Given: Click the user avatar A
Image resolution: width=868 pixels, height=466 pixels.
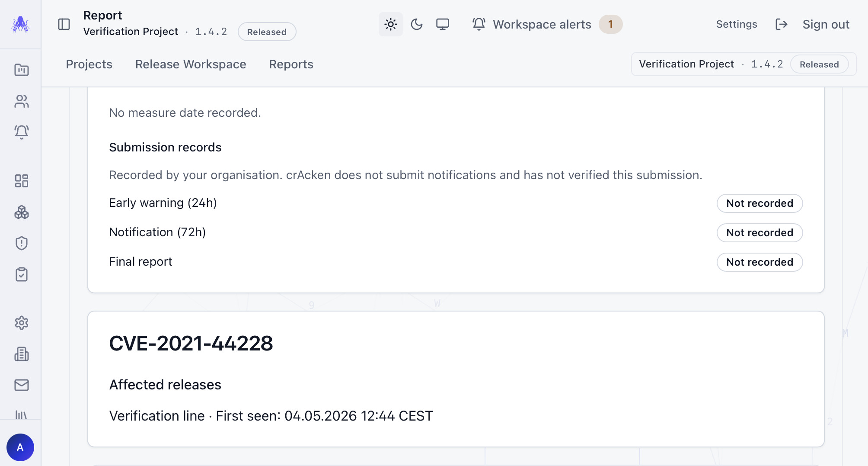Looking at the screenshot, I should 20,447.
